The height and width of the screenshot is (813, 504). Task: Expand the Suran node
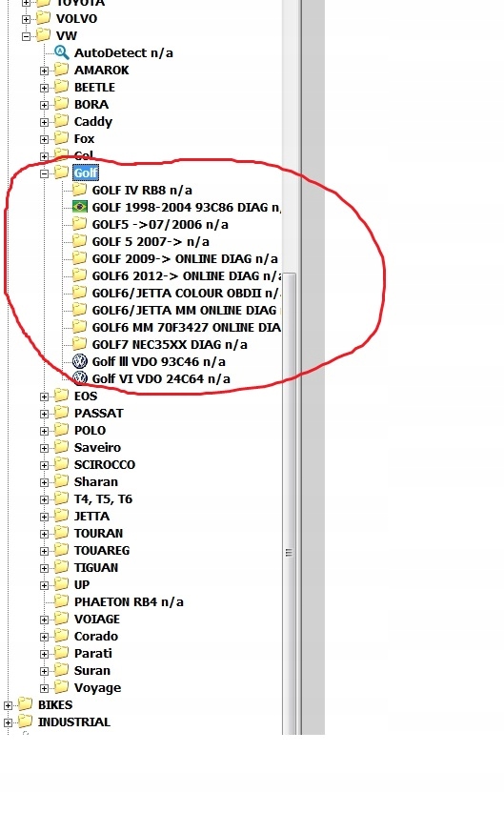(44, 671)
